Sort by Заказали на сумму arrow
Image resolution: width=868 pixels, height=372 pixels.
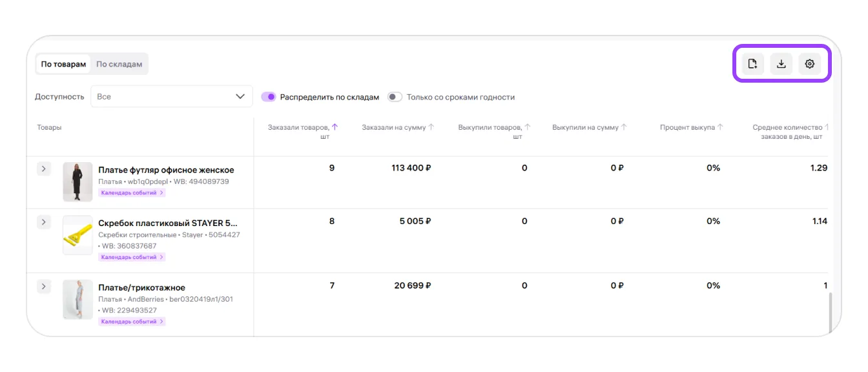coord(431,127)
